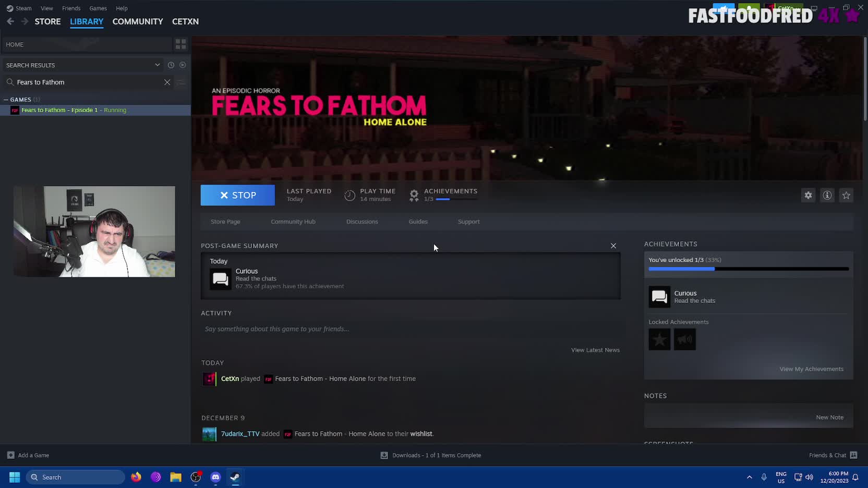868x488 pixels.
Task: Show recent activity clock filter icon
Action: [171, 65]
